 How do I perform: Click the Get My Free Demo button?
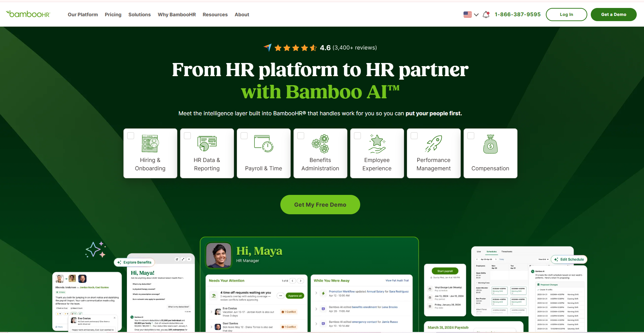point(320,205)
